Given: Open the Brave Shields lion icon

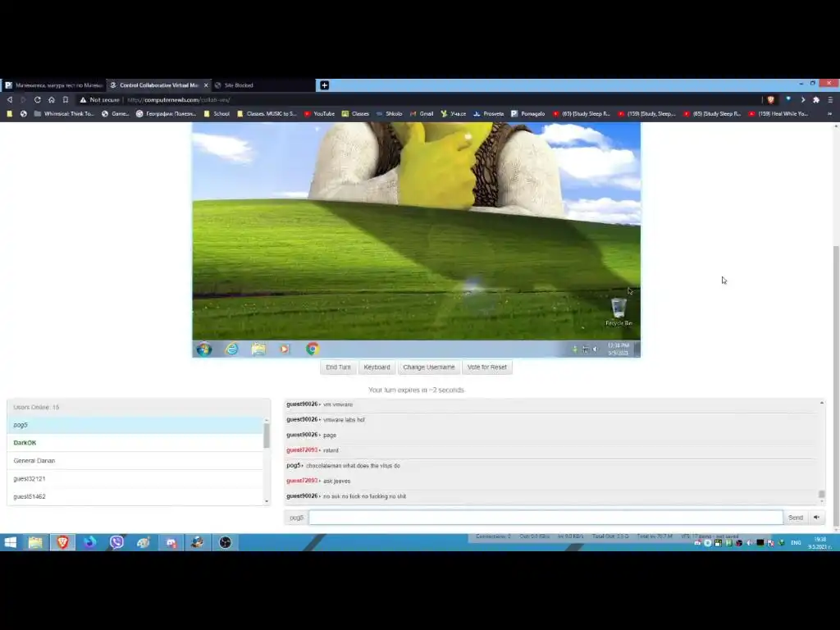Looking at the screenshot, I should tap(771, 99).
